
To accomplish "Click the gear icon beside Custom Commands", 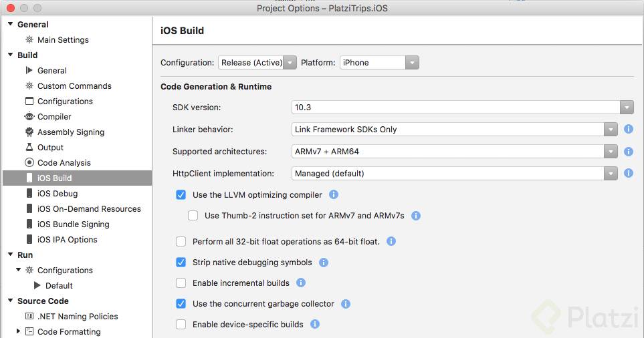I will point(29,86).
